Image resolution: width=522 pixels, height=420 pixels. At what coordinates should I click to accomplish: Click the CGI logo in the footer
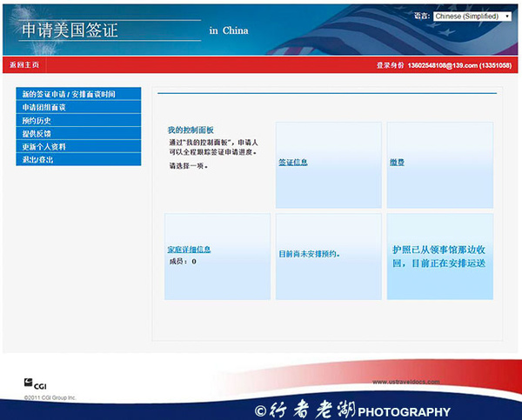35,383
